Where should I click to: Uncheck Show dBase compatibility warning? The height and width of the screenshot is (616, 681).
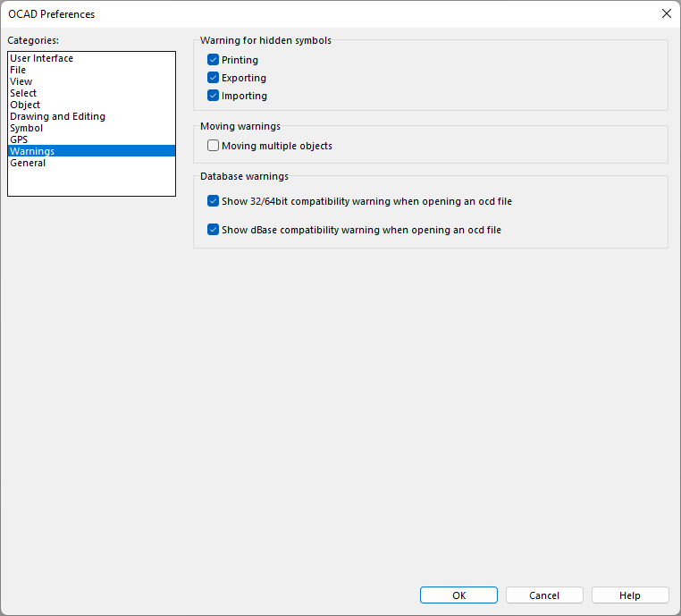coord(213,230)
